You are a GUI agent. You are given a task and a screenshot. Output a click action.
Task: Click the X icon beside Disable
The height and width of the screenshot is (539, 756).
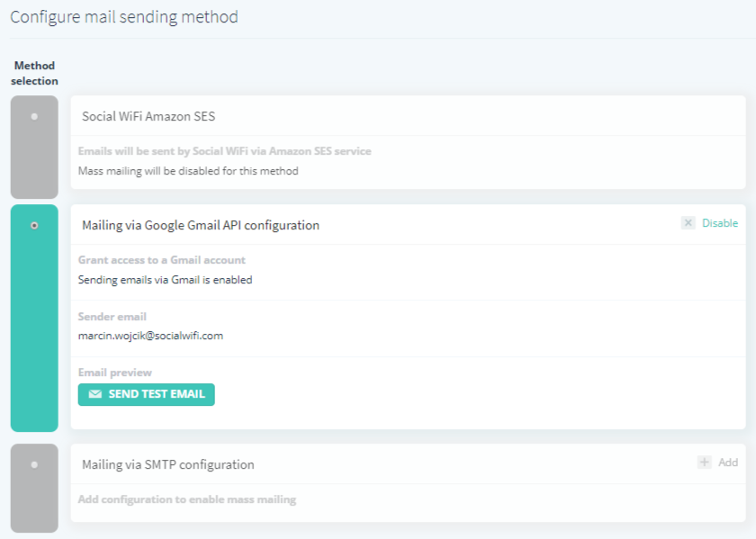coord(688,223)
